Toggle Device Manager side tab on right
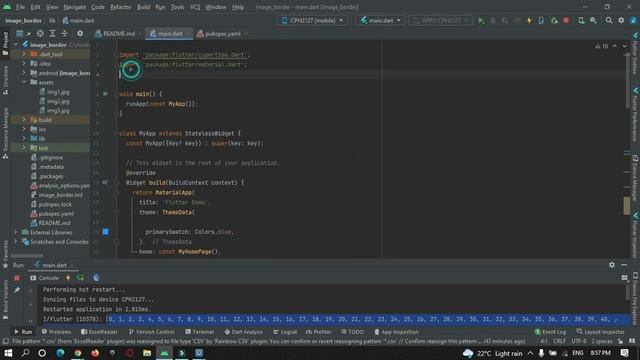Viewport: 640px width, 360px height. 635,178
